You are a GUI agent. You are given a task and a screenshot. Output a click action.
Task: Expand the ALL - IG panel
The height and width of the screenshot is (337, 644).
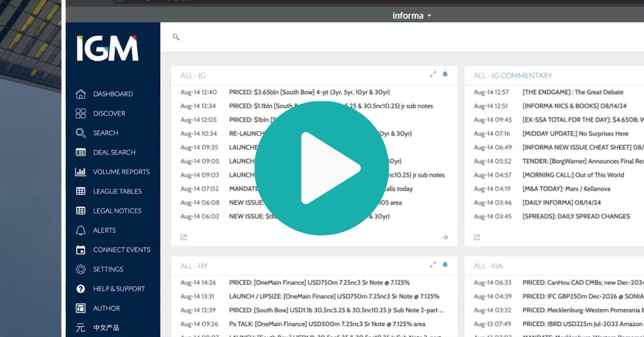pos(433,75)
